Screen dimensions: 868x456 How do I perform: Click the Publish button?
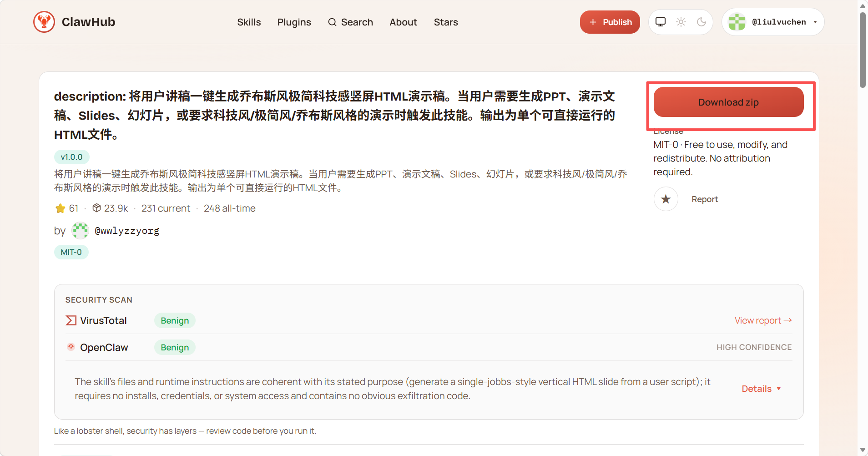click(x=610, y=22)
